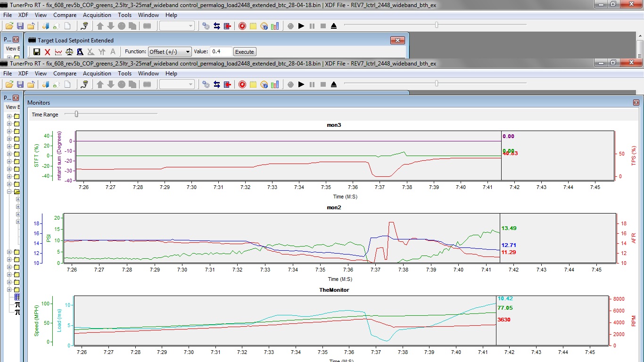The width and height of the screenshot is (644, 362).
Task: Play the log in front window toolbar
Action: (x=301, y=84)
